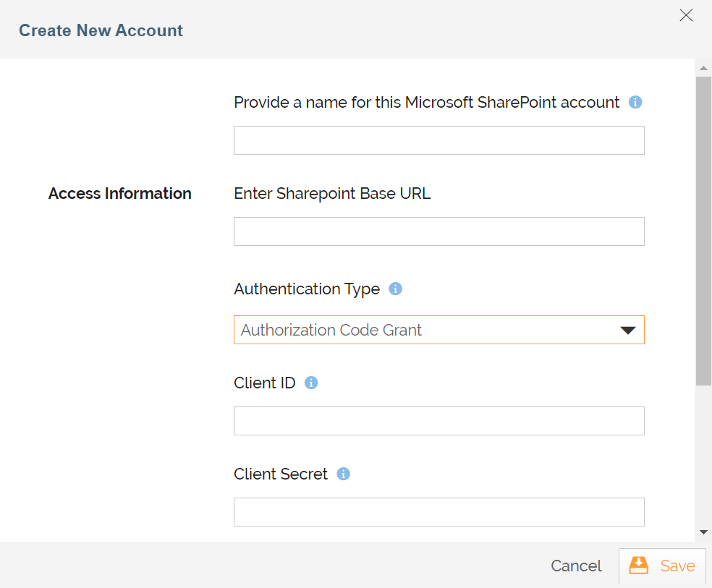Image resolution: width=712 pixels, height=588 pixels.
Task: Click info icon next to Client Secret
Action: coord(343,474)
